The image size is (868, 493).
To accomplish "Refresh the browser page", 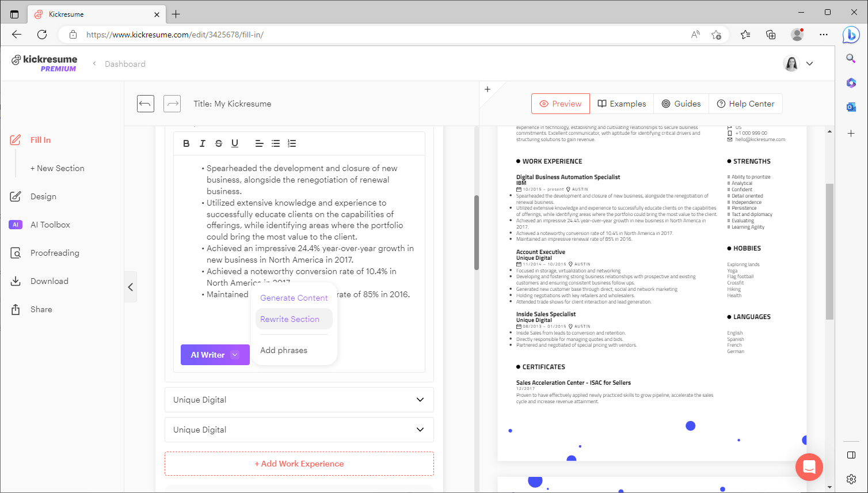I will pyautogui.click(x=42, y=35).
